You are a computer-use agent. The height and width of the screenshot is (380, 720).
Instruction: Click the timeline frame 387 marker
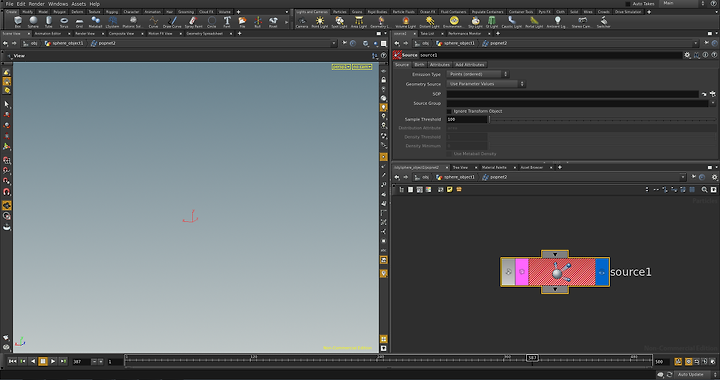click(x=532, y=358)
